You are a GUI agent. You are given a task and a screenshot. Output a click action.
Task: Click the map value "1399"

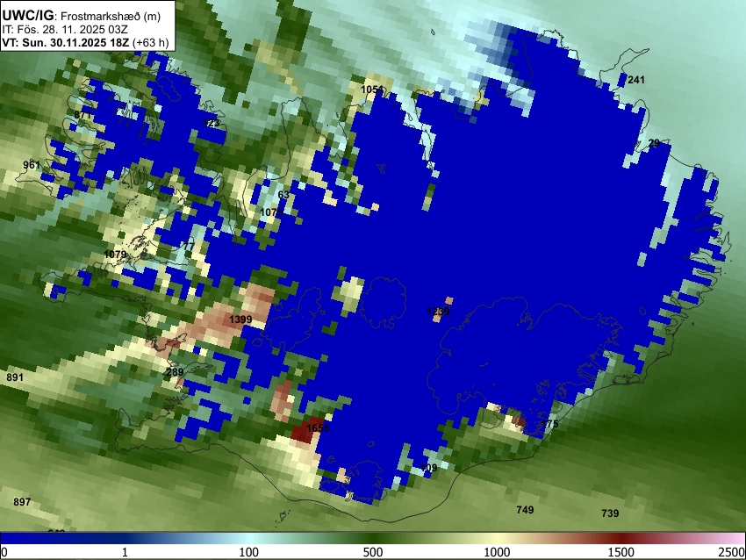pos(240,319)
